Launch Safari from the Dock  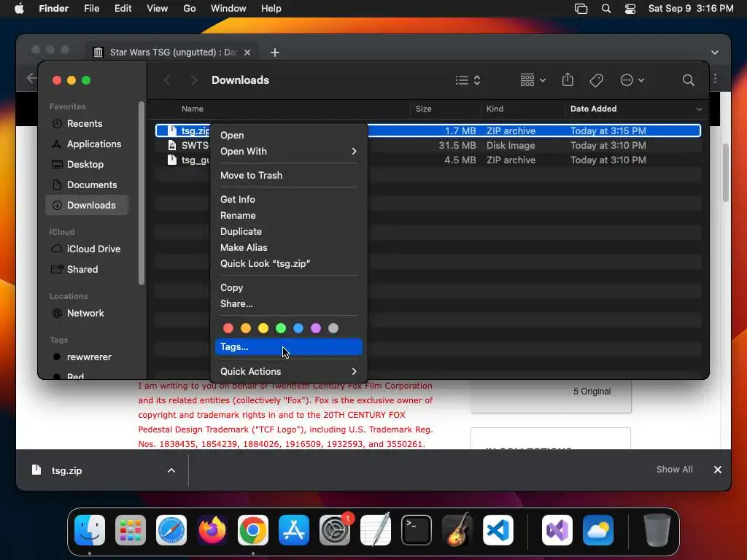click(x=171, y=530)
